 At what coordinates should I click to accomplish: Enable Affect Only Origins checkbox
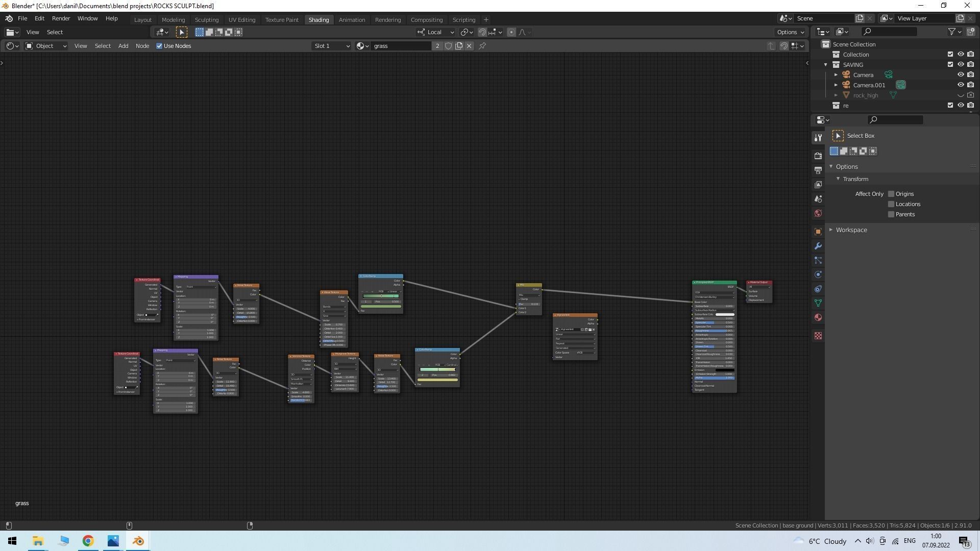point(891,194)
